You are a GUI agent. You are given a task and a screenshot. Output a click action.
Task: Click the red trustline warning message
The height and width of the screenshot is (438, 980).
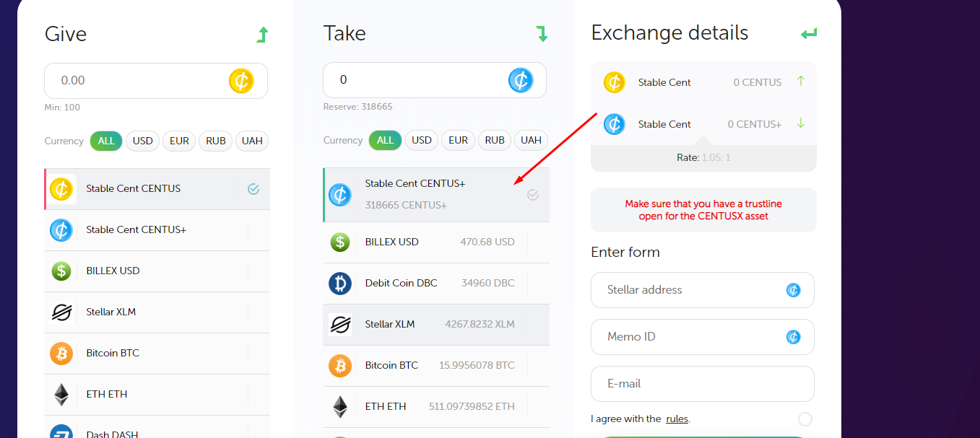coord(703,210)
